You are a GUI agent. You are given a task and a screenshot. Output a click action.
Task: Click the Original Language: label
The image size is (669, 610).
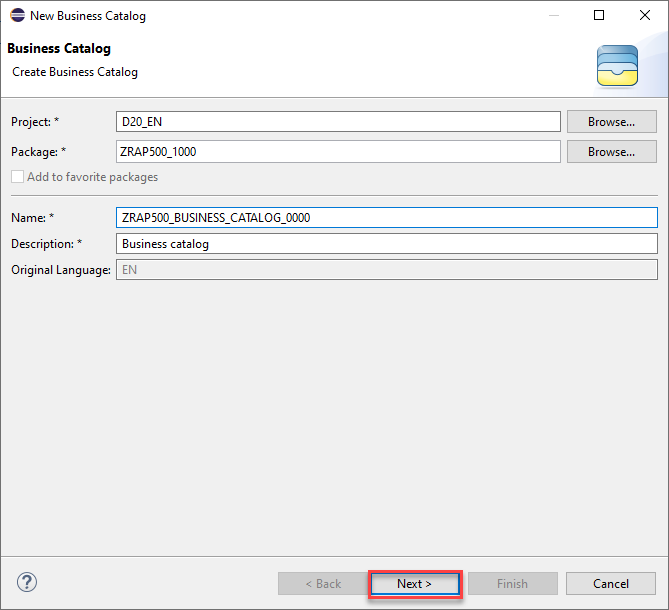(x=61, y=270)
